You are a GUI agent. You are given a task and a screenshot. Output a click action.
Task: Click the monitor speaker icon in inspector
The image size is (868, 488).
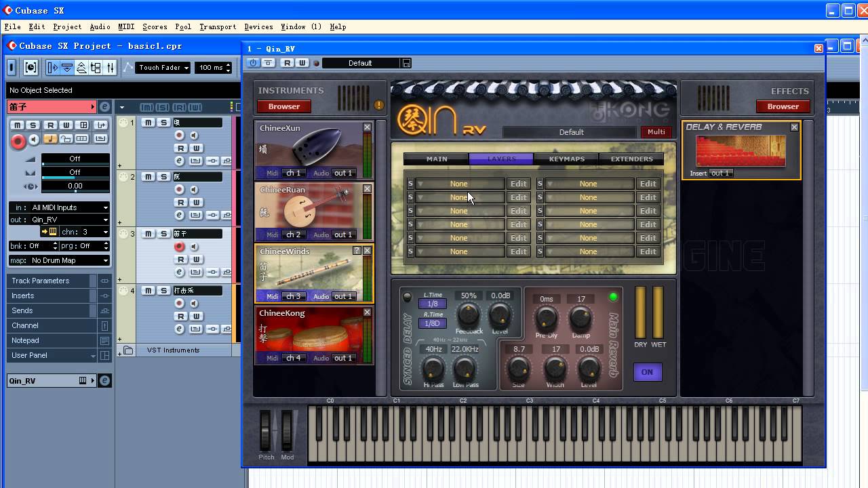coord(33,140)
